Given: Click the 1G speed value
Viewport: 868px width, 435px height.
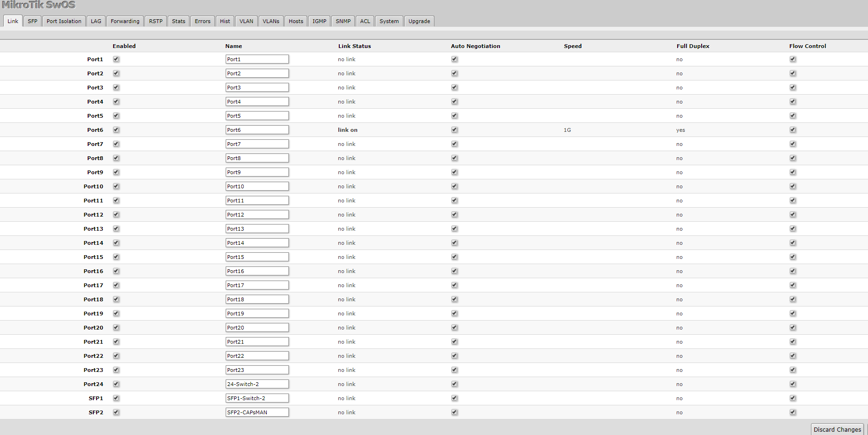Looking at the screenshot, I should (567, 130).
